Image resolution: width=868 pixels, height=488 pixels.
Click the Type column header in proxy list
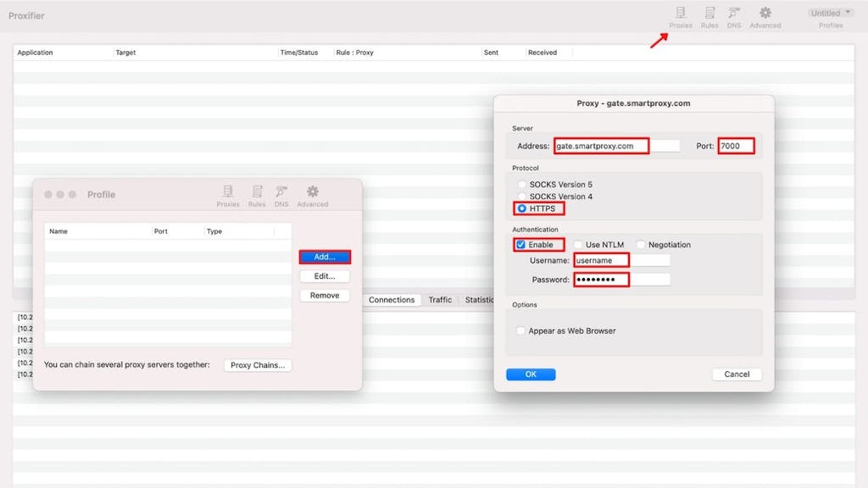[x=239, y=231]
